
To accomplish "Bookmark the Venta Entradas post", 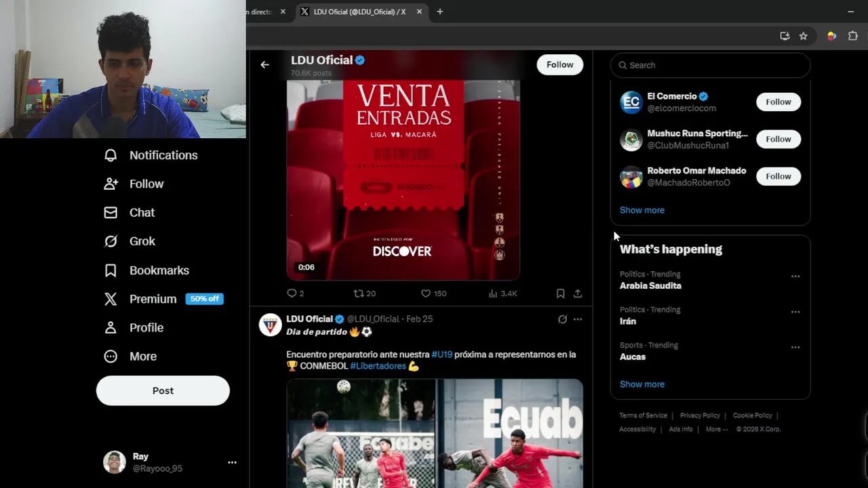I will click(x=560, y=293).
